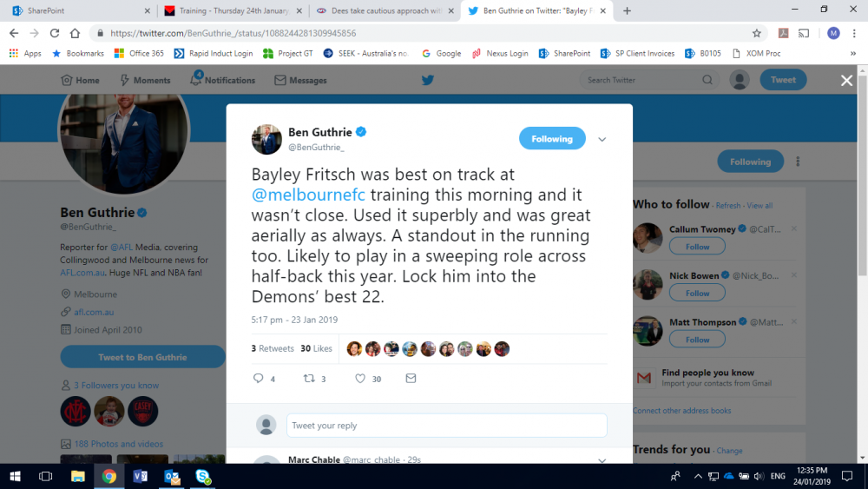The height and width of the screenshot is (489, 868).
Task: Open the Moments menu item
Action: [x=145, y=80]
